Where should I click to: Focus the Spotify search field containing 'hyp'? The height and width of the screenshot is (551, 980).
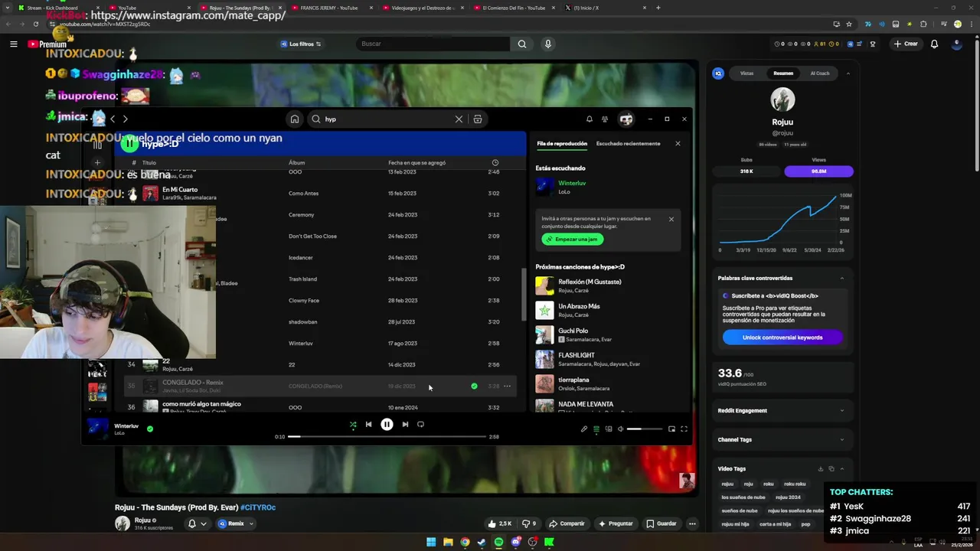(387, 119)
